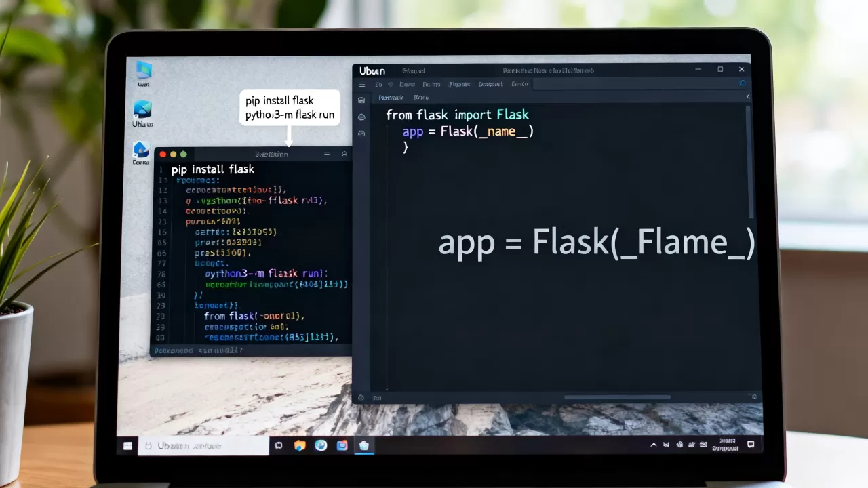The height and width of the screenshot is (488, 868).
Task: Click the 'Ubun' title of editor window
Action: click(x=372, y=70)
